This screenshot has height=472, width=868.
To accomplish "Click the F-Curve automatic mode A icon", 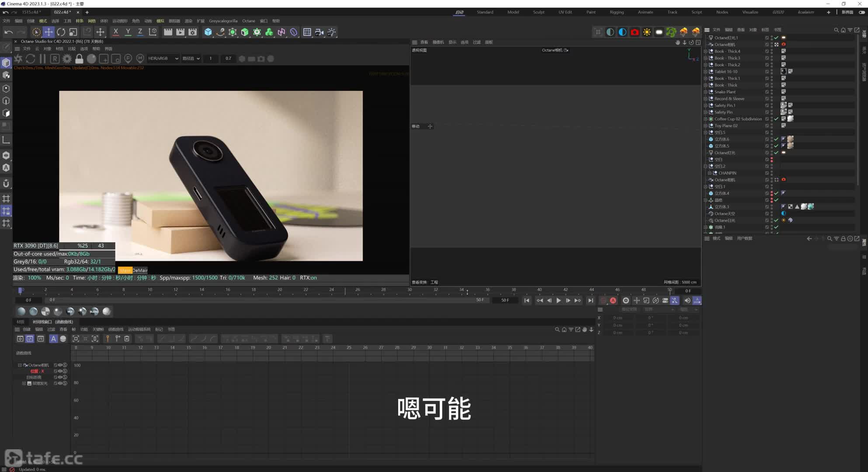I will point(53,339).
